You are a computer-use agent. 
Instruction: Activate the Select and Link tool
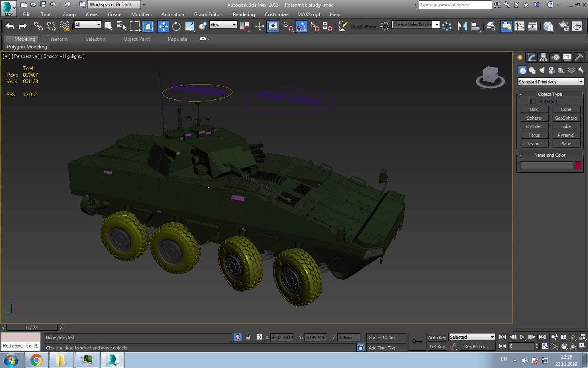coord(38,26)
